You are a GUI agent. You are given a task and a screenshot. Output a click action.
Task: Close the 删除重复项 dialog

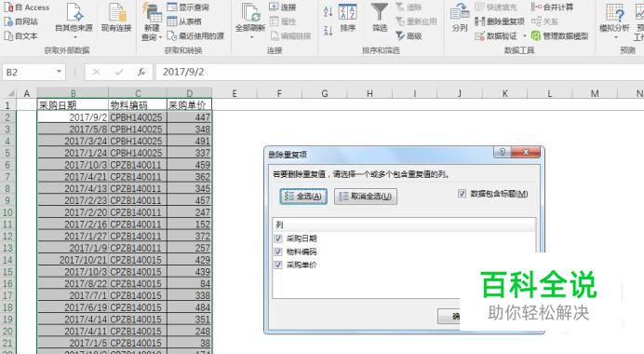tap(525, 152)
